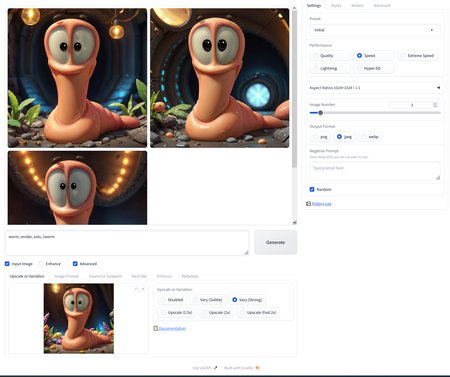Click the gallery scroll-down arrow

[x=294, y=222]
